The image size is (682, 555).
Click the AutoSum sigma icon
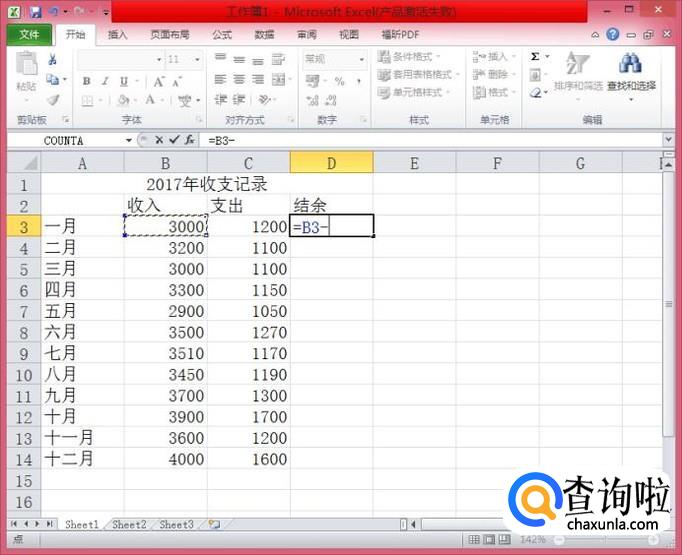pos(535,57)
